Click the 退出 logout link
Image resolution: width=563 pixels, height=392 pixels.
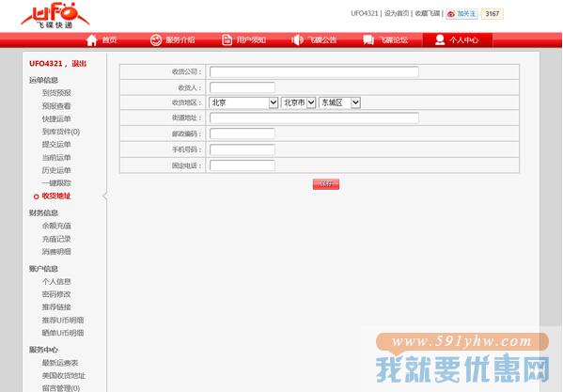[x=79, y=64]
